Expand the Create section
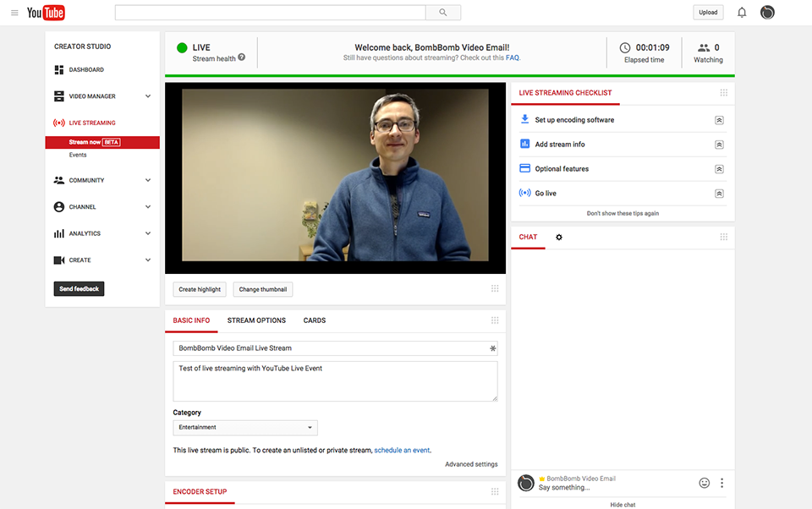 (148, 260)
